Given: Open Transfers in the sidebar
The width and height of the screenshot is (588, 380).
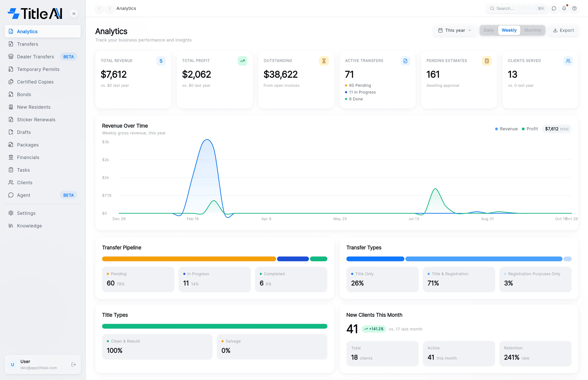Looking at the screenshot, I should click(x=43, y=44).
